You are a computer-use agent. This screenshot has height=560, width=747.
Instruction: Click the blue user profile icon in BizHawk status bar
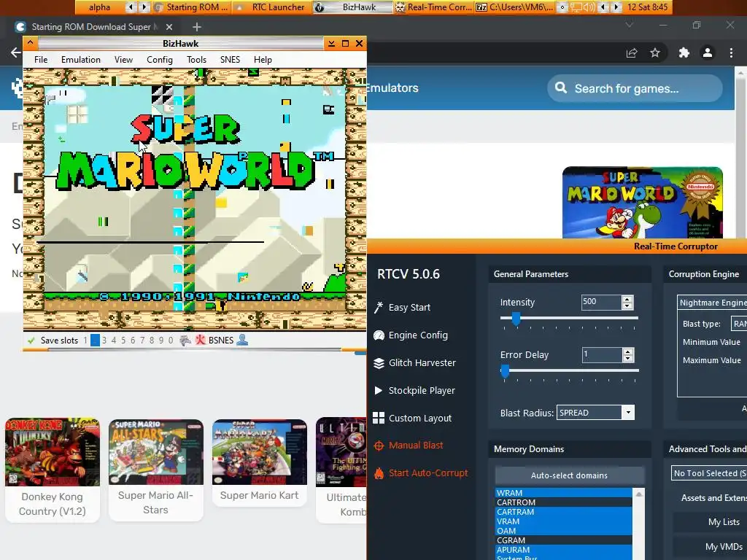(242, 340)
